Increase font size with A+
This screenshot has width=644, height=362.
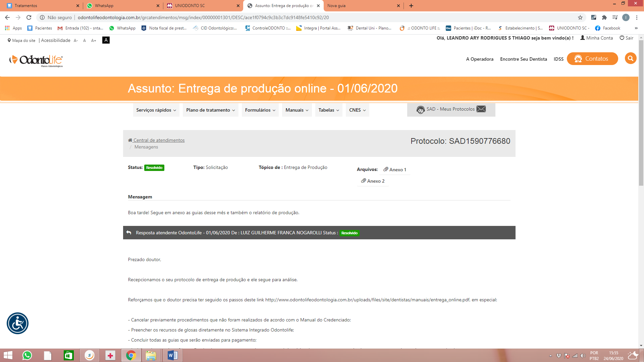click(x=94, y=41)
